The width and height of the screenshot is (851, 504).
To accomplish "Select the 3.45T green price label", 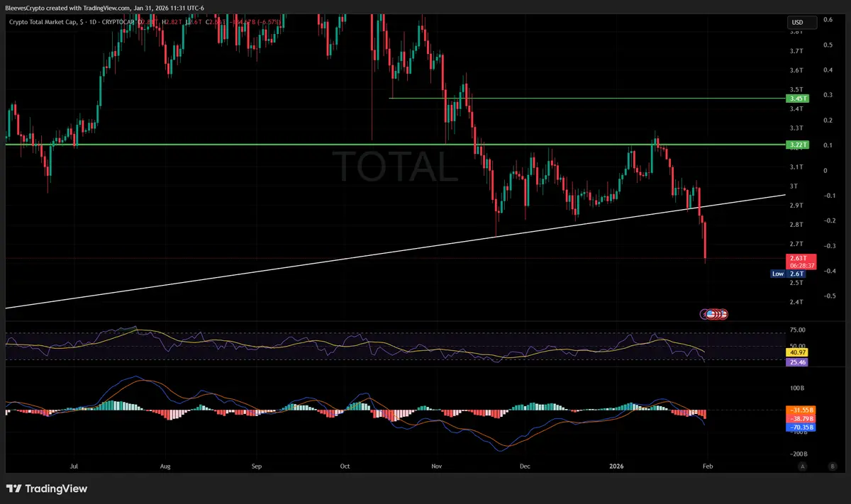I will (797, 99).
